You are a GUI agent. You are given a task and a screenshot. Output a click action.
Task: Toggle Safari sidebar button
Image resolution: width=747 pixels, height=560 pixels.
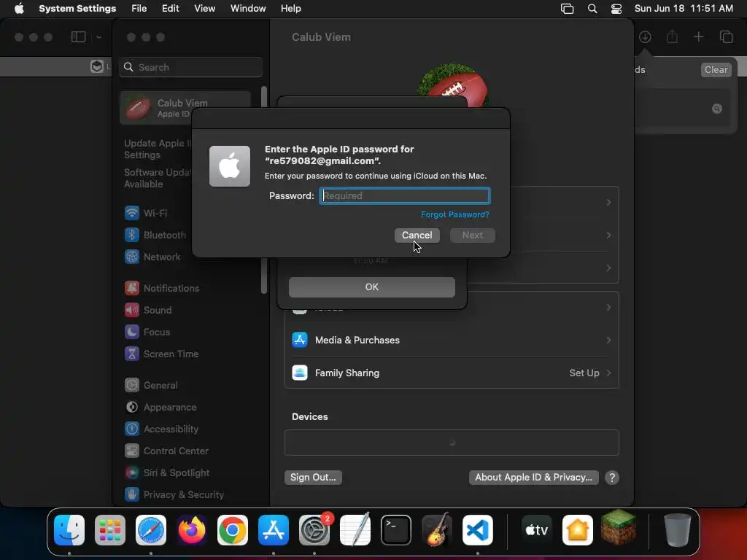coord(79,36)
